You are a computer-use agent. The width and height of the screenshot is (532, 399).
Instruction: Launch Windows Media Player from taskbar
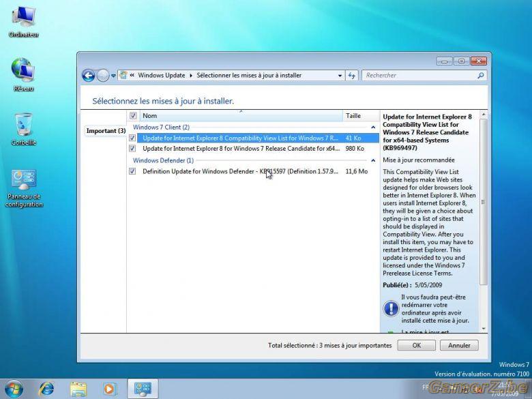point(109,389)
